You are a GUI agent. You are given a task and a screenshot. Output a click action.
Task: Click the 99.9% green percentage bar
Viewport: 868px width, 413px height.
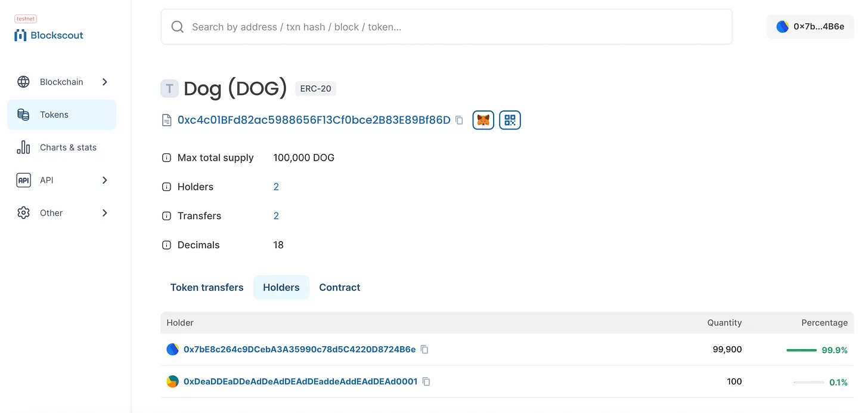(801, 350)
